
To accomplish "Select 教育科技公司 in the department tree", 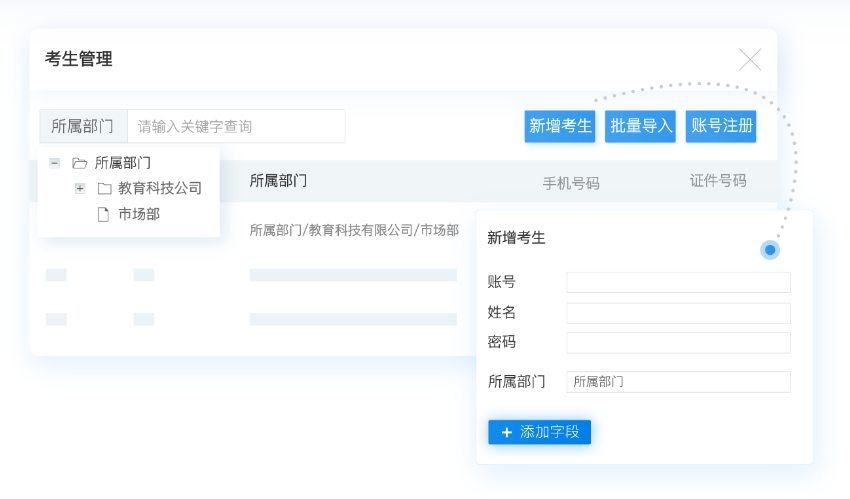I will [160, 188].
